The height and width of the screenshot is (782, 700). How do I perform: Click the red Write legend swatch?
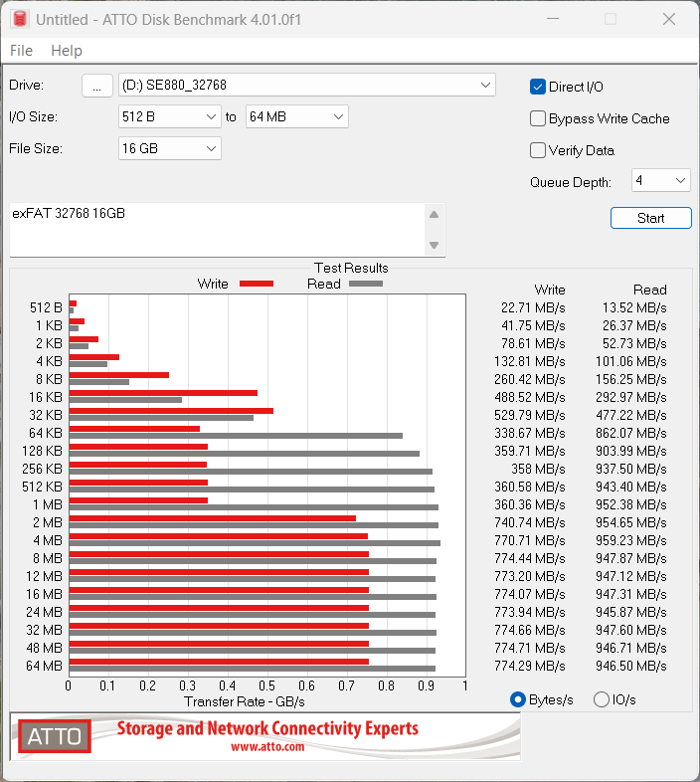coord(257,284)
